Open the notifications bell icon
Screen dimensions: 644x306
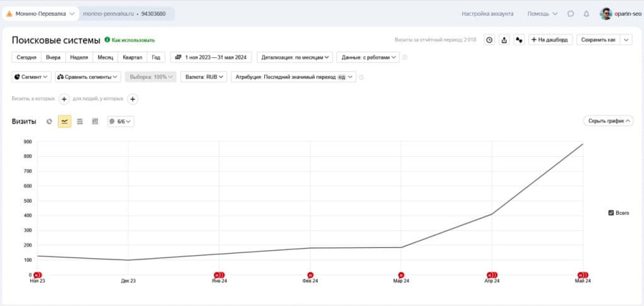587,14
